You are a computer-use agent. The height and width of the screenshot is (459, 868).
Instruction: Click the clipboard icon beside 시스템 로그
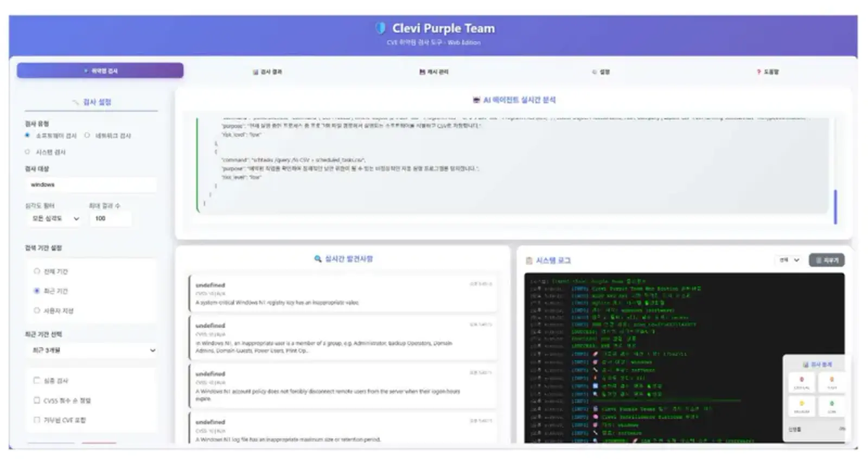tap(529, 260)
